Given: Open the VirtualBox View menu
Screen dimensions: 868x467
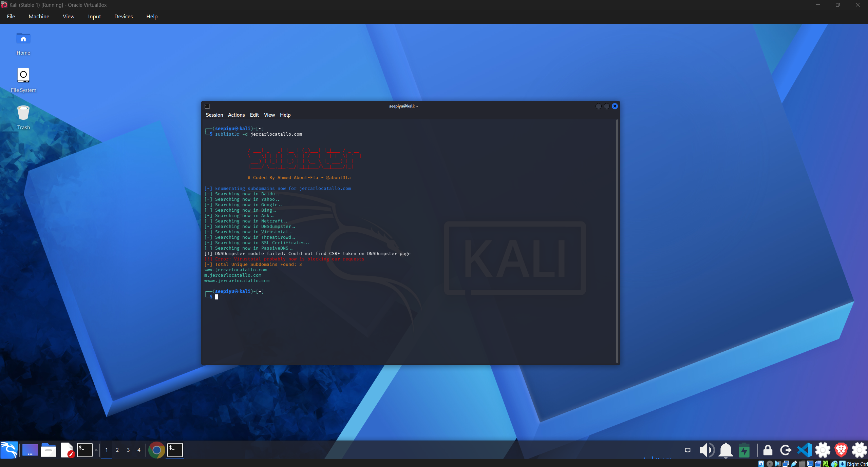Looking at the screenshot, I should coord(69,16).
